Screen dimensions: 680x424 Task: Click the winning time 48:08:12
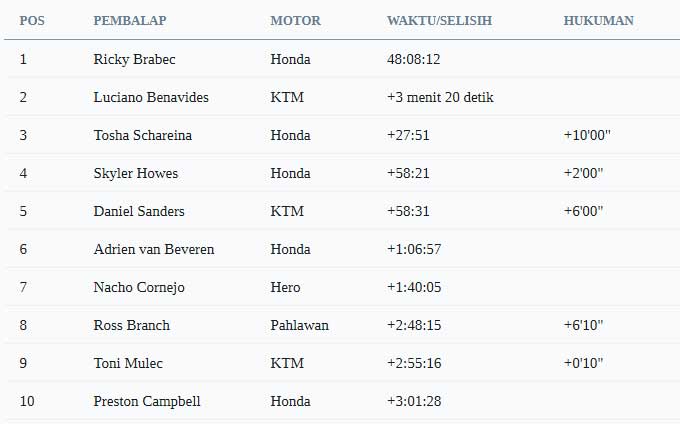(x=414, y=59)
